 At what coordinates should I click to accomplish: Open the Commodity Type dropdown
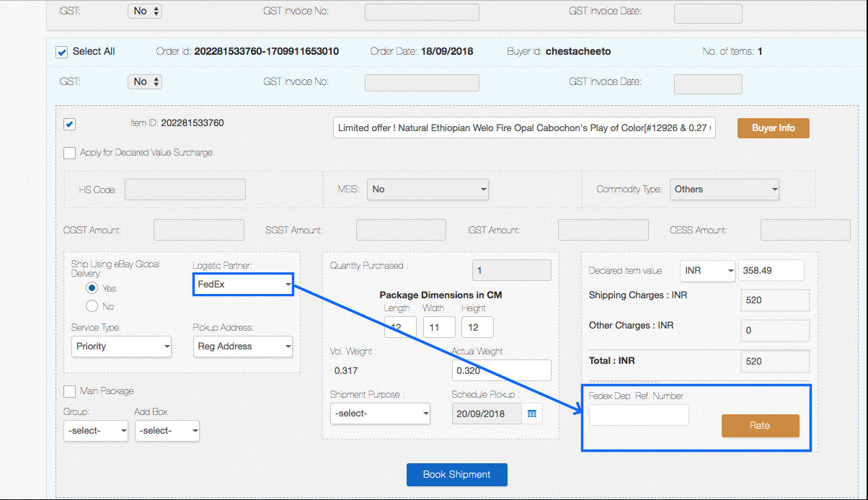tap(725, 189)
